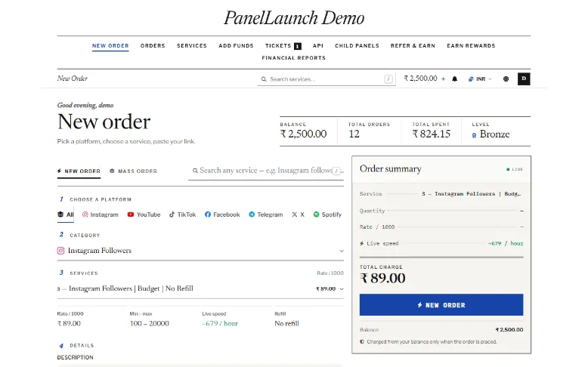The width and height of the screenshot is (588, 367).
Task: Select the All platforms filter
Action: [x=65, y=214]
